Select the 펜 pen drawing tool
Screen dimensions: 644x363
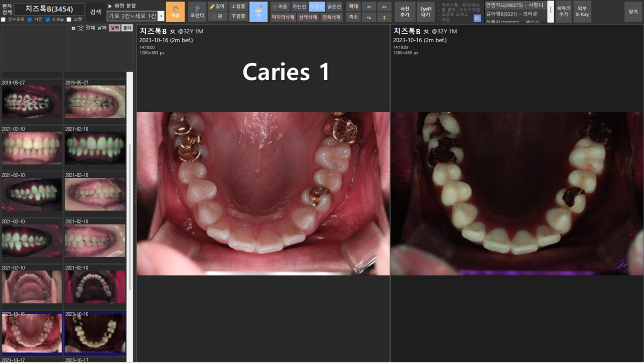[259, 12]
